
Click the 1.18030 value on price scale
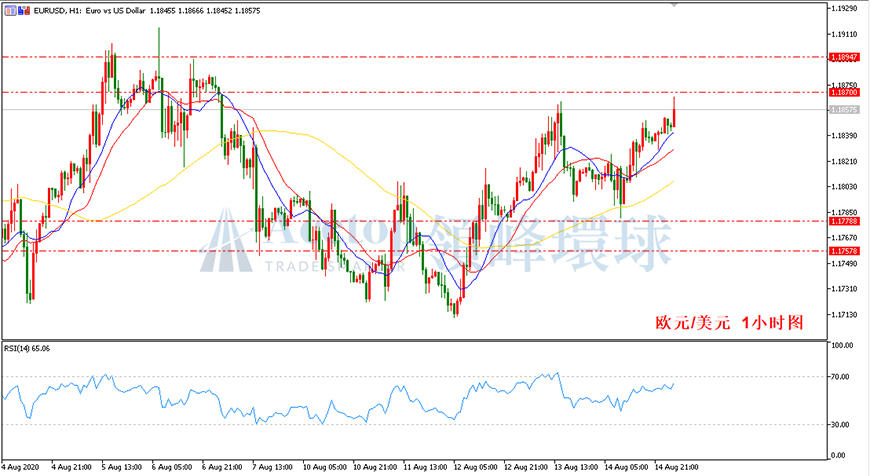pyautogui.click(x=843, y=187)
